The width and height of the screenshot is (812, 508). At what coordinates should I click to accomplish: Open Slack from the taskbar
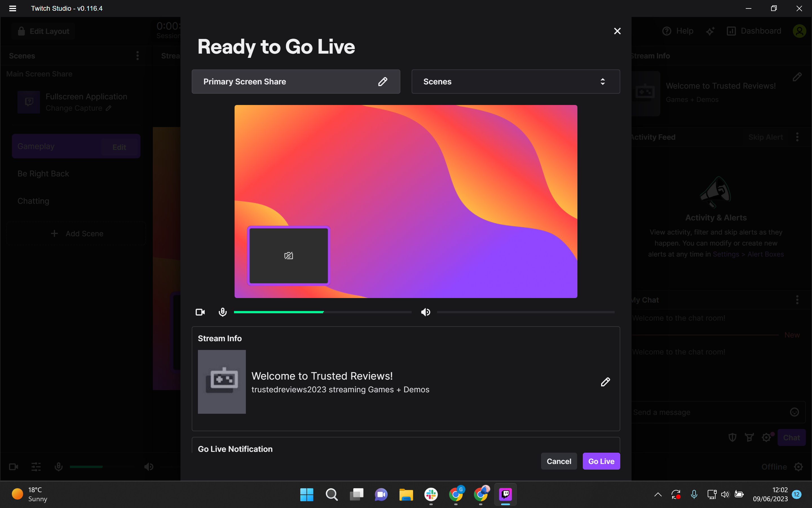(x=431, y=494)
